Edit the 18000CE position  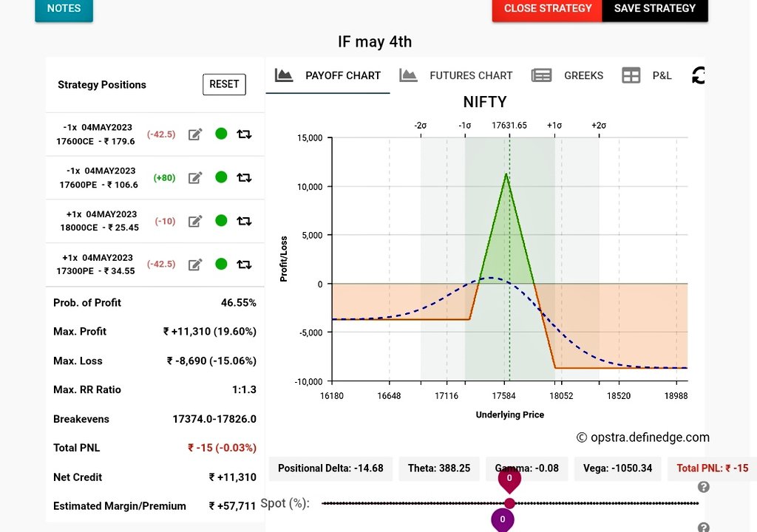(195, 221)
